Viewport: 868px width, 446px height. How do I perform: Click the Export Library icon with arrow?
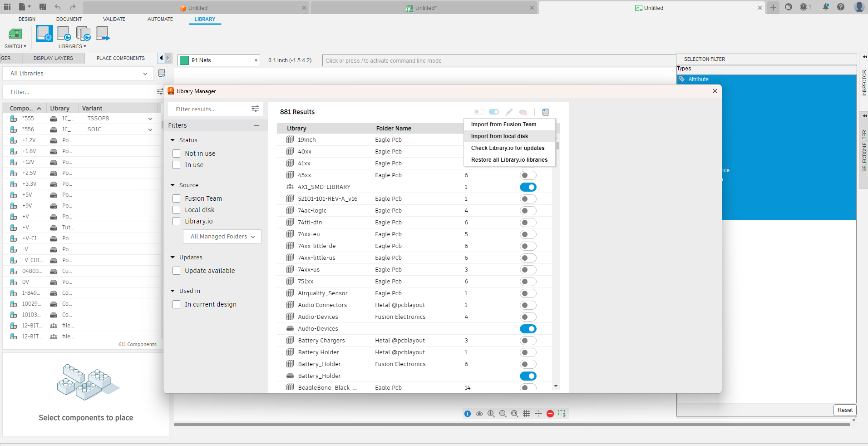click(103, 34)
